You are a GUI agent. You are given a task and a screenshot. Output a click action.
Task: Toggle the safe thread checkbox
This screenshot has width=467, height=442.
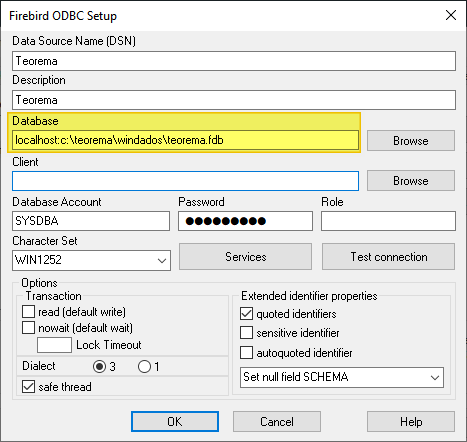tap(28, 387)
